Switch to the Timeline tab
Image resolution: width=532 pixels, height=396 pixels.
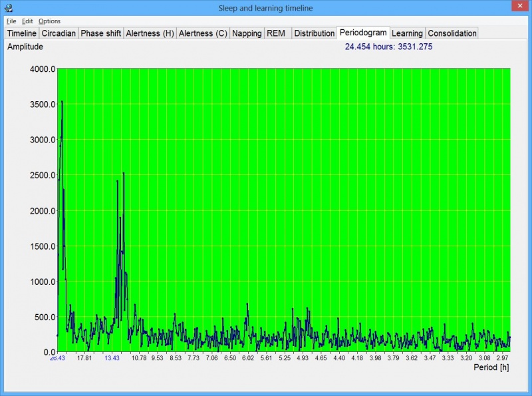(x=22, y=33)
